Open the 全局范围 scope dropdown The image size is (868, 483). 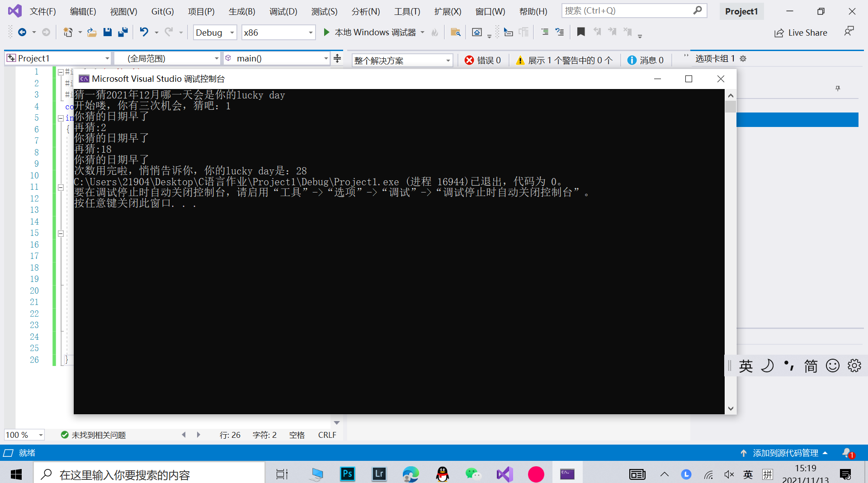point(167,58)
